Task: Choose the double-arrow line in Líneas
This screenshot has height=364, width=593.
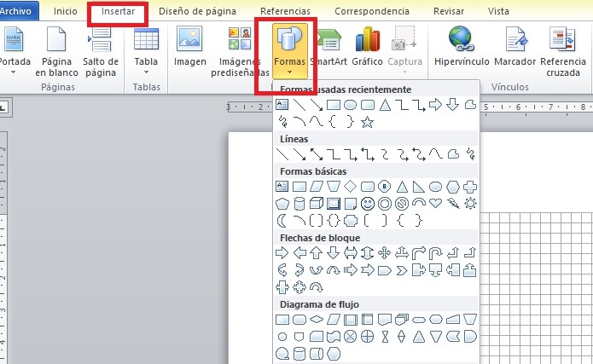Action: (317, 154)
